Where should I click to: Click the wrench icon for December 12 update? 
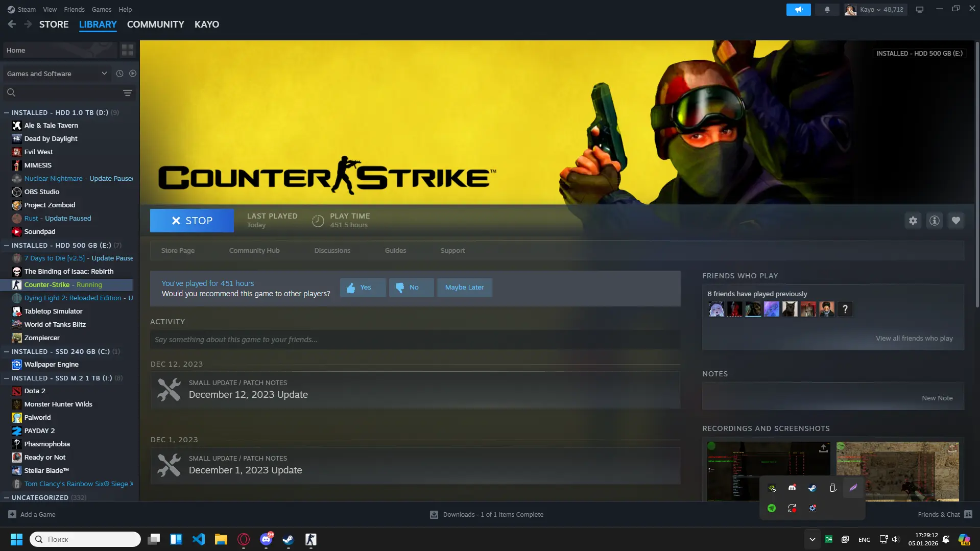click(x=169, y=390)
